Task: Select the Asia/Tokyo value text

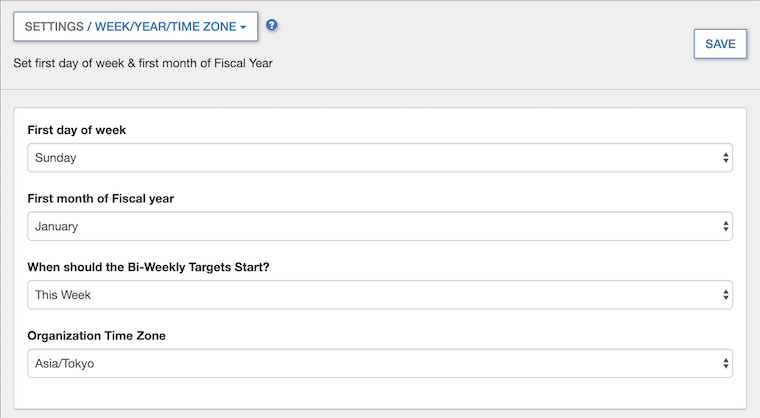Action: tap(65, 363)
